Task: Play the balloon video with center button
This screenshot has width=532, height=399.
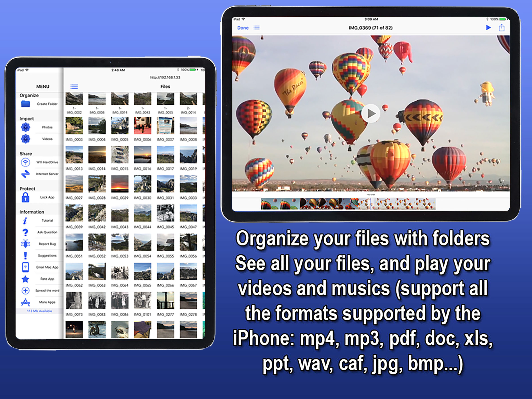Action: 370,113
